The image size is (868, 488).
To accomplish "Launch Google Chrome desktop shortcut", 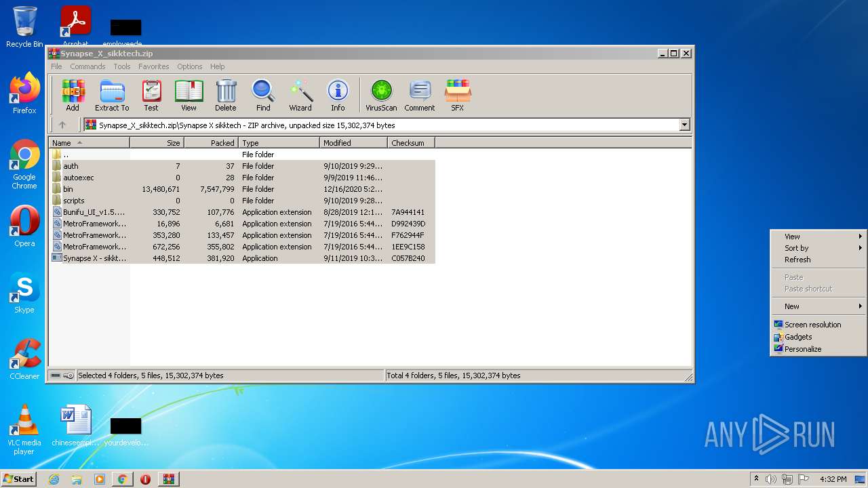I will pos(24,165).
